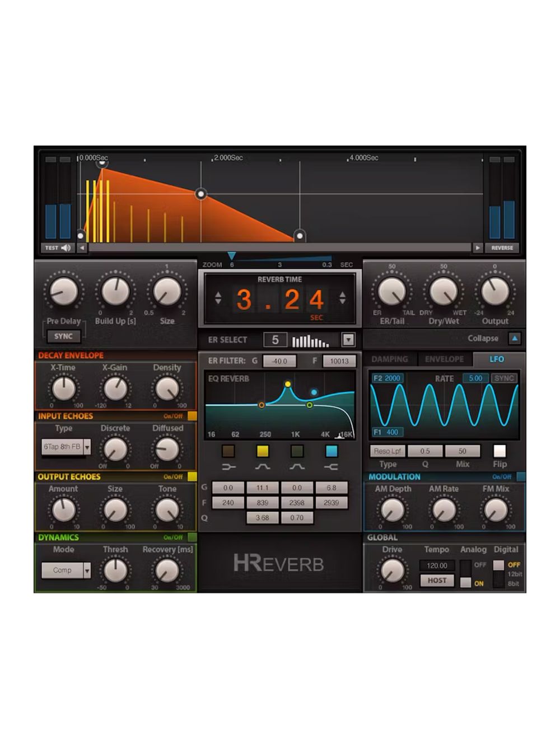Click the Tempo value field showing 120.00

pyautogui.click(x=437, y=565)
